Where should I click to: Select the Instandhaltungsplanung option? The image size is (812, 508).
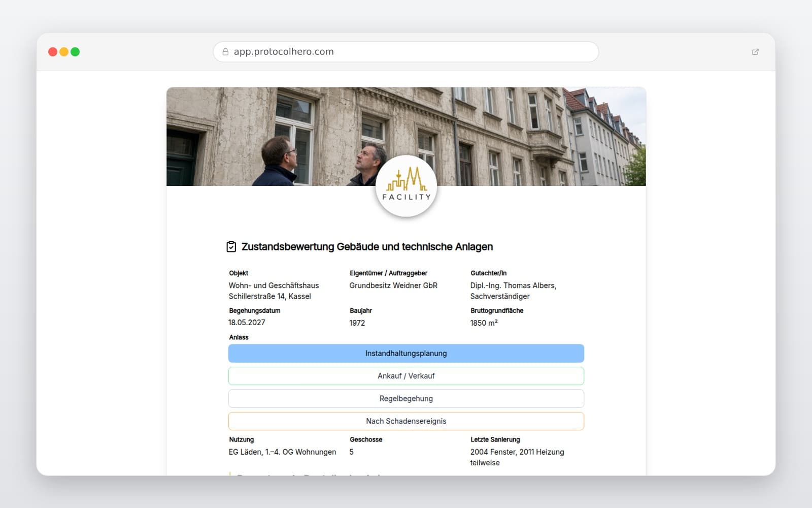[x=406, y=354]
